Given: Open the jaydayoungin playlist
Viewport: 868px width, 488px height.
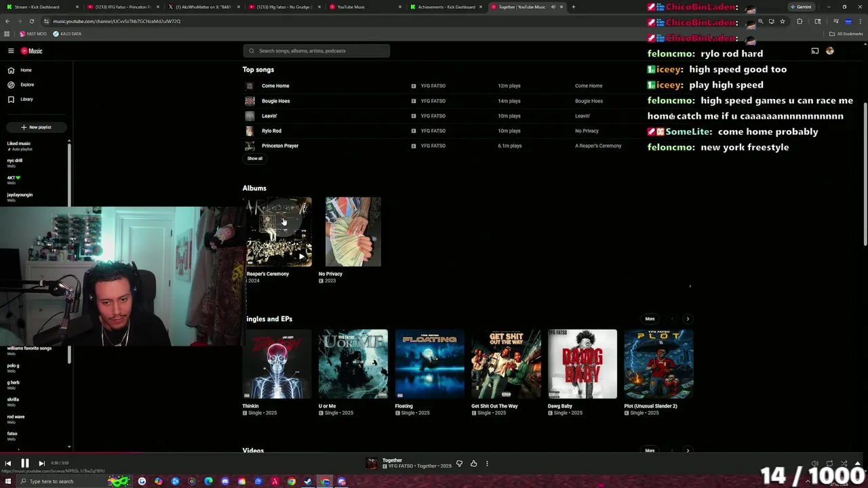Looking at the screenshot, I should (x=20, y=197).
